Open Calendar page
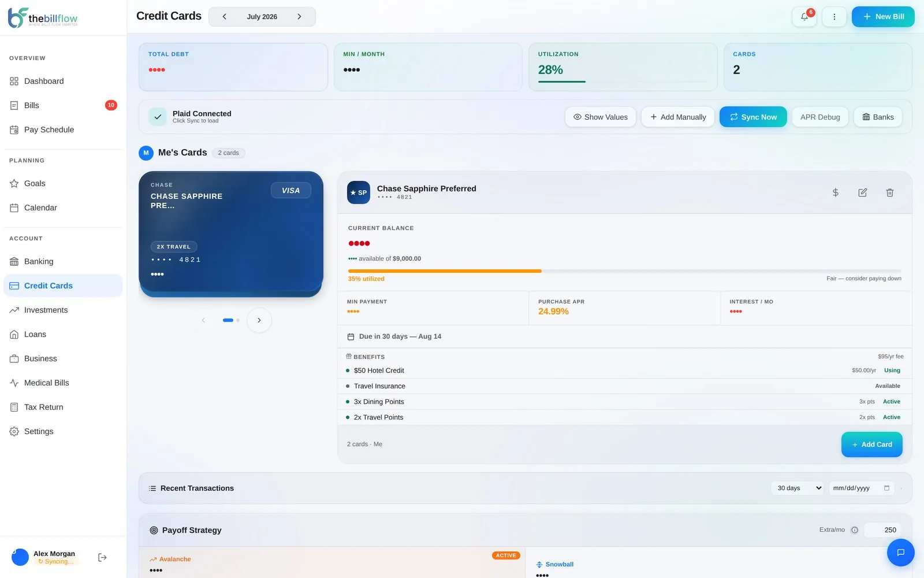This screenshot has height=578, width=924. (x=63, y=208)
